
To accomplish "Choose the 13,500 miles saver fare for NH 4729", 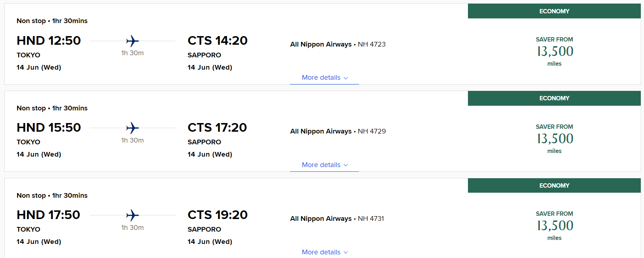I will [x=555, y=139].
